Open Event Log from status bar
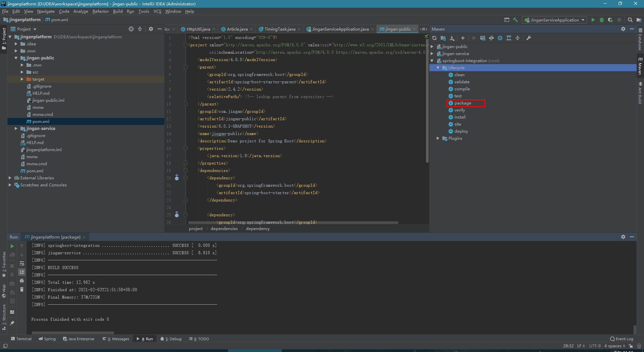The height and width of the screenshot is (352, 644). point(622,339)
